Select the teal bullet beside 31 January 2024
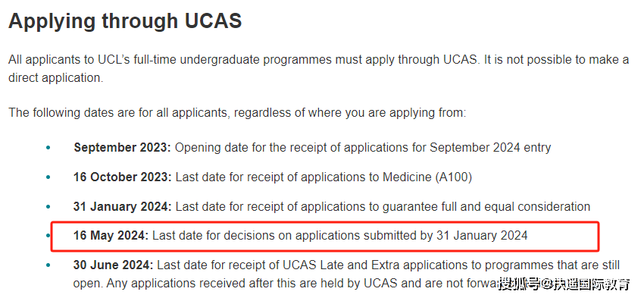The height and width of the screenshot is (298, 644). pyautogui.click(x=48, y=206)
